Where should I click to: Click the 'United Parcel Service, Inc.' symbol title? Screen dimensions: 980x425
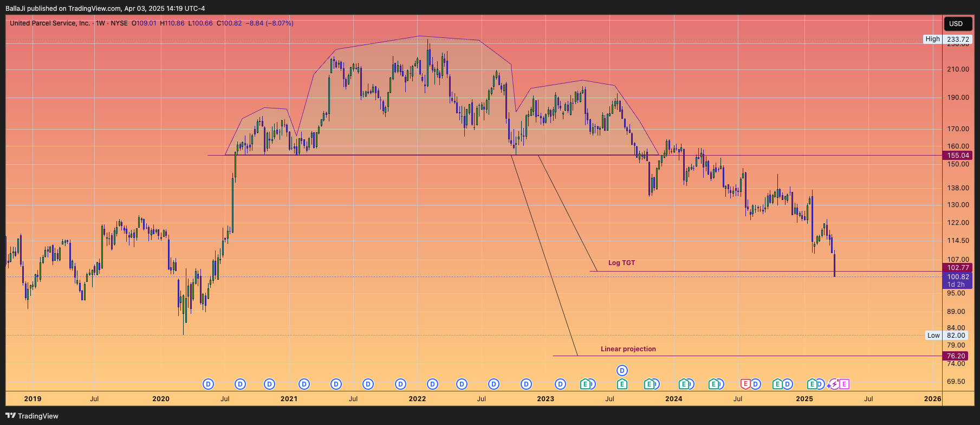pos(50,23)
